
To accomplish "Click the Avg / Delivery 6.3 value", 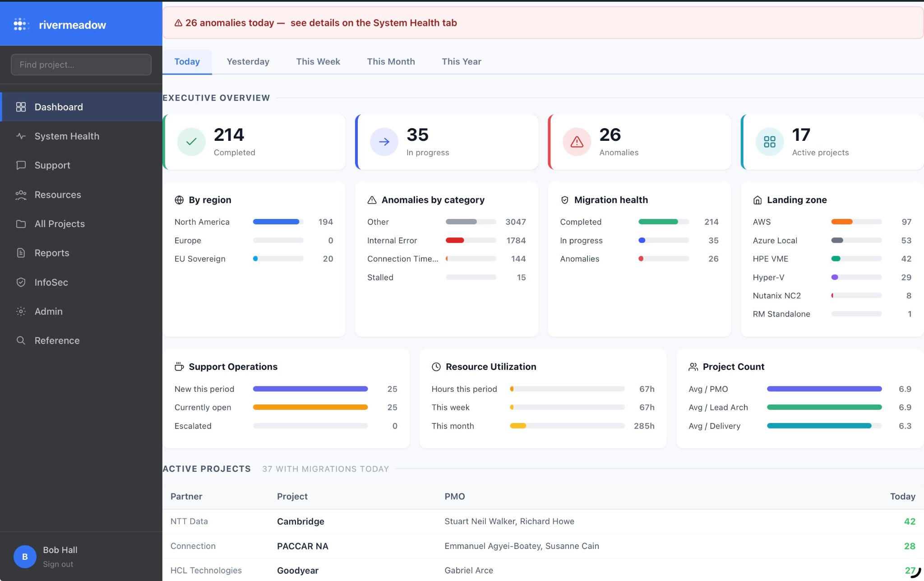I will [x=905, y=426].
